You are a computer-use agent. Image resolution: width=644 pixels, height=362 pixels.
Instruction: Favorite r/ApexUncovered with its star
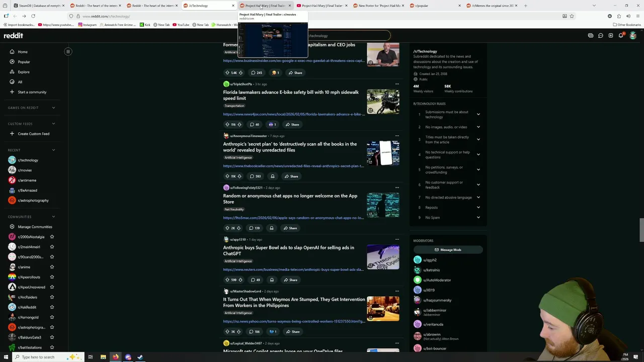(52, 287)
